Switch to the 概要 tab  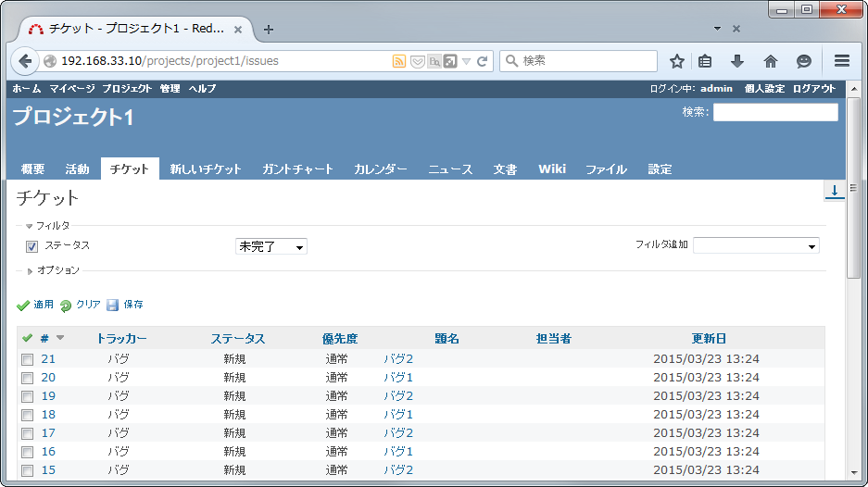pos(32,169)
